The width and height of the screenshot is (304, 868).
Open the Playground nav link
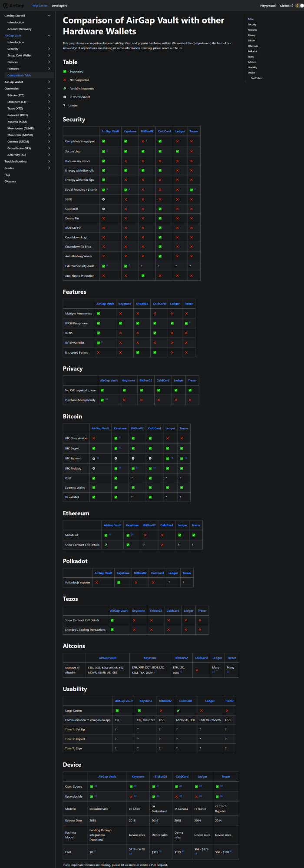268,6
